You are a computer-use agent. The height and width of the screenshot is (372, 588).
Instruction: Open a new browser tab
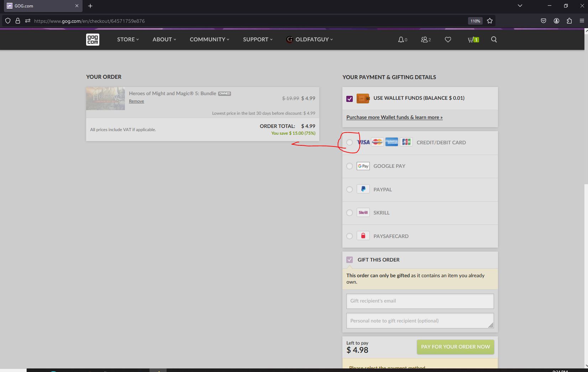pos(90,6)
